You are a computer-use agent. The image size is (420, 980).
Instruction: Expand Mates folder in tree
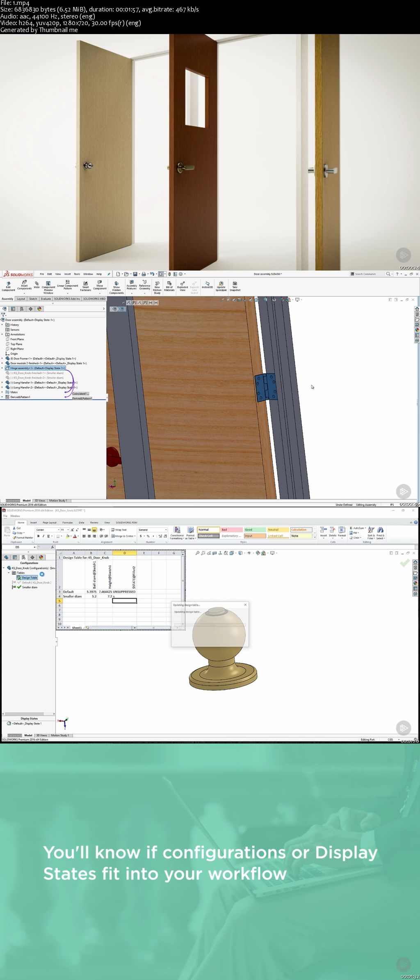[x=2, y=392]
